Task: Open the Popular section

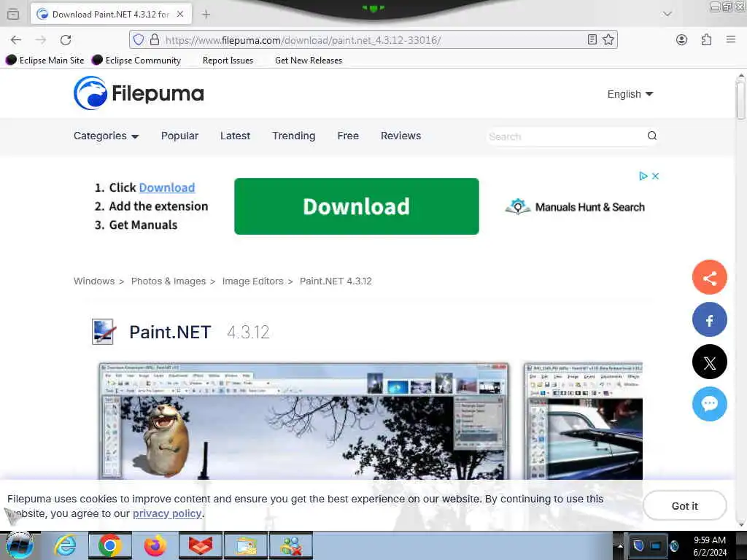Action: (x=179, y=136)
